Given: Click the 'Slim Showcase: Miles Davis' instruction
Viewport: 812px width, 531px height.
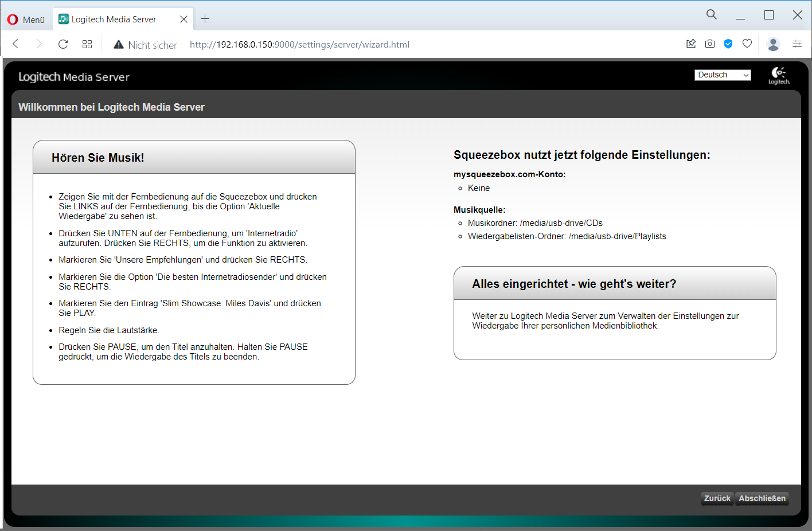Looking at the screenshot, I should [190, 308].
